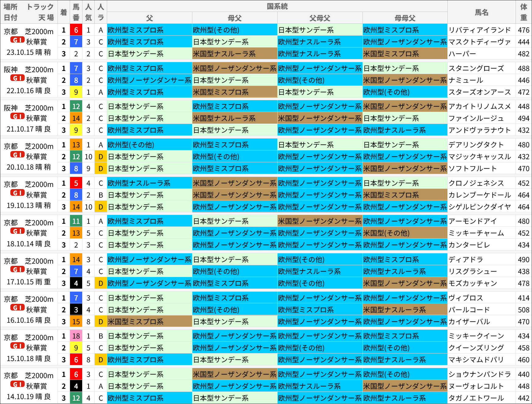Viewport: 532px width, 404px height.
Task: Click the 国系統 column group header
Action: click(277, 6)
